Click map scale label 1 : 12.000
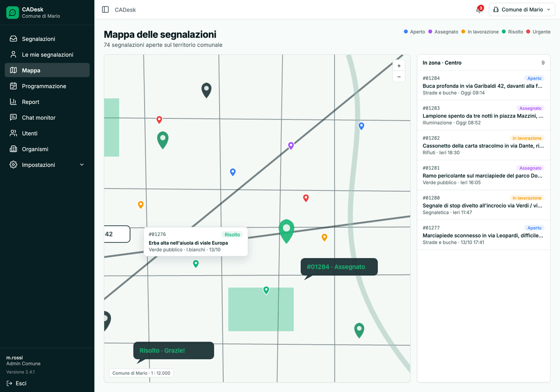The width and height of the screenshot is (560, 392). tap(141, 373)
